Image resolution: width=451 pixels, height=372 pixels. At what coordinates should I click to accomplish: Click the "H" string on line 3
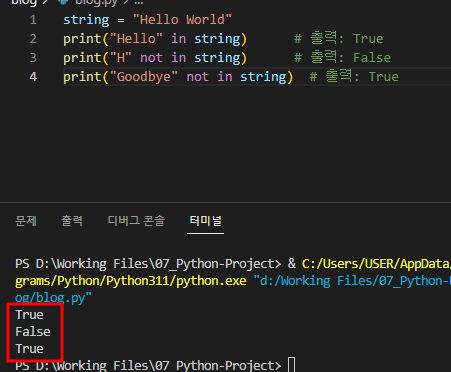(121, 58)
